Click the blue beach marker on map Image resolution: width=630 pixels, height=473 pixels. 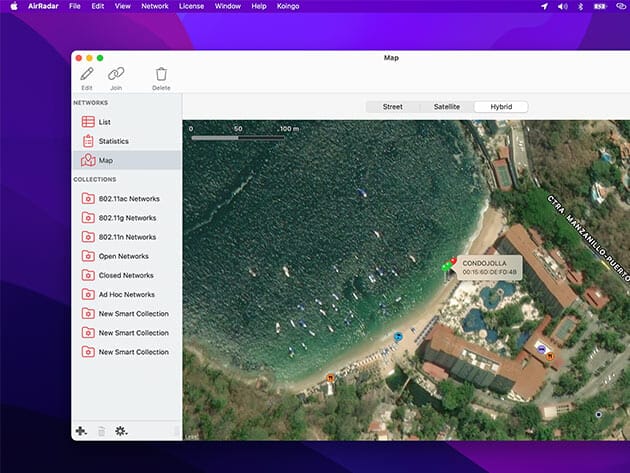(398, 337)
